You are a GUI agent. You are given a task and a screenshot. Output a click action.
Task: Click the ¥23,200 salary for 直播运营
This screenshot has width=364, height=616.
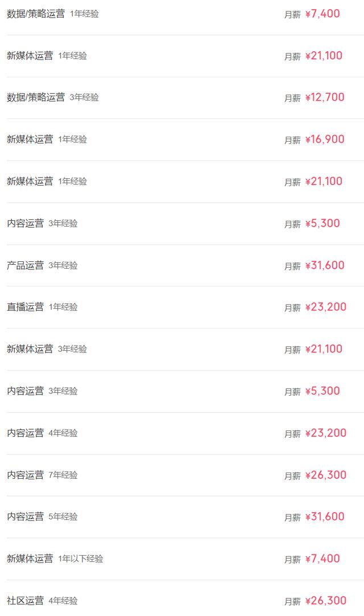tap(325, 307)
